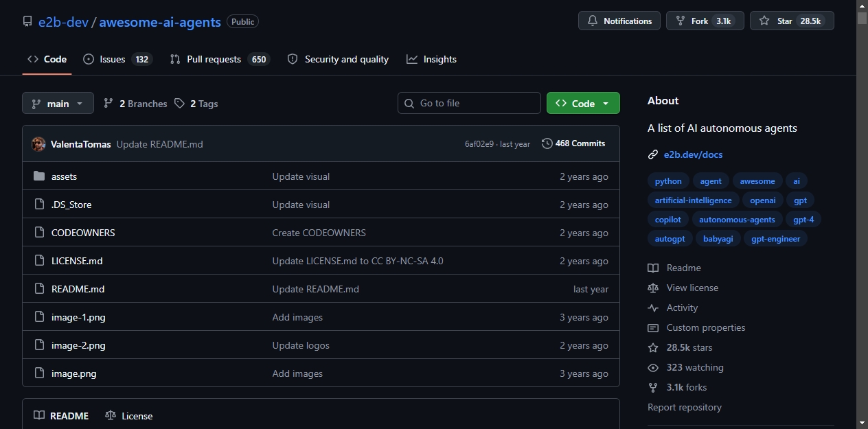The width and height of the screenshot is (868, 429).
Task: Click commit message Create CODEOWNERS
Action: (x=319, y=233)
